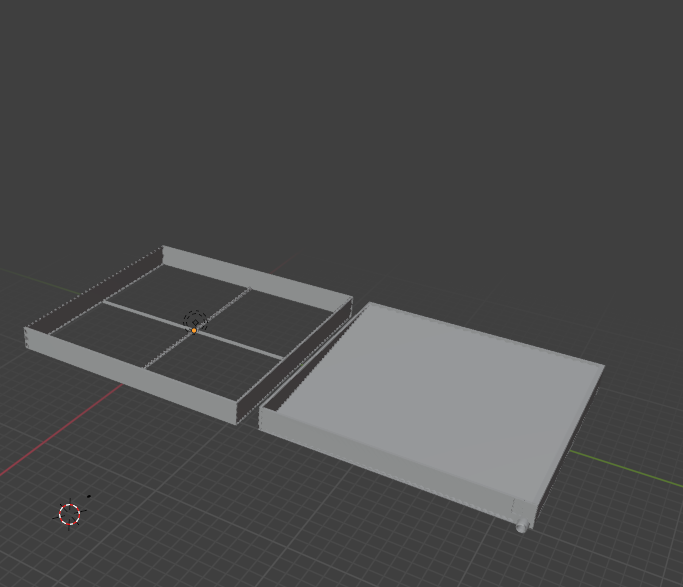The height and width of the screenshot is (587, 683).
Task: Click the 3D cursor red-white circle
Action: click(70, 514)
